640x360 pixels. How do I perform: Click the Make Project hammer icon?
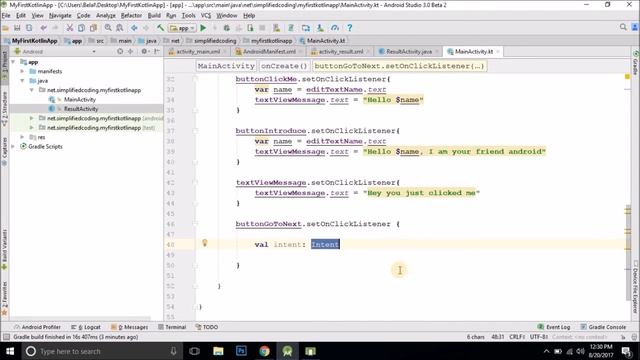click(x=160, y=28)
